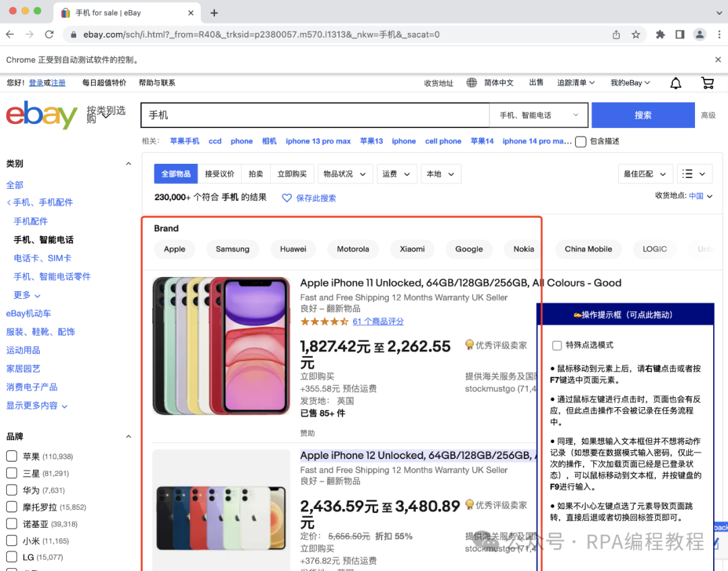Open the Chrome three-dot menu

[x=719, y=34]
